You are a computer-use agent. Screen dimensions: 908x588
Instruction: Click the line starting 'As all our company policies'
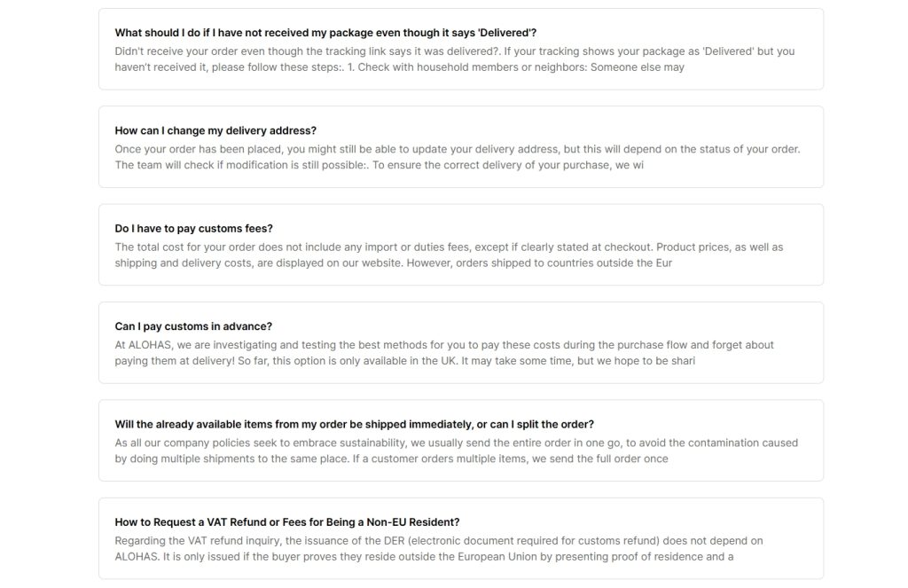tap(456, 443)
